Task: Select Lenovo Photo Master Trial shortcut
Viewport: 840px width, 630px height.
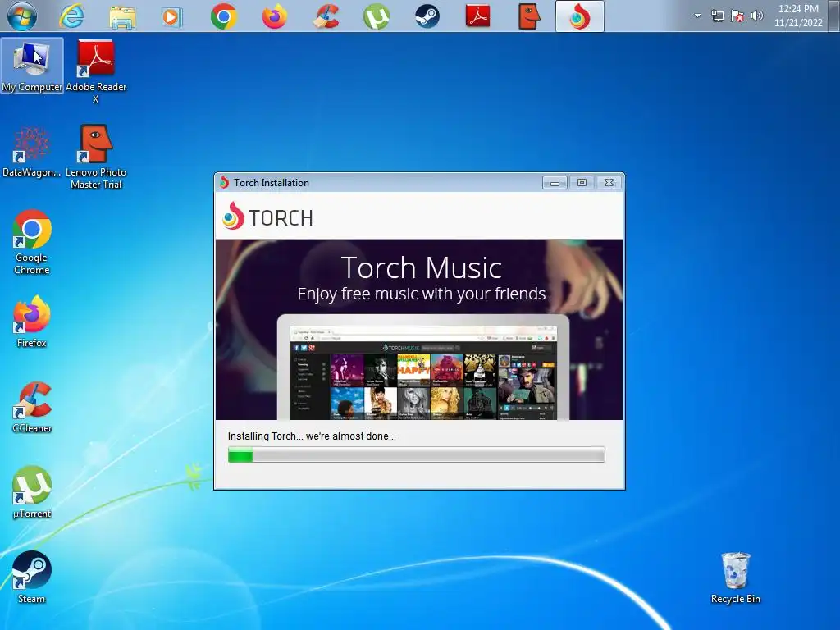Action: (x=96, y=157)
